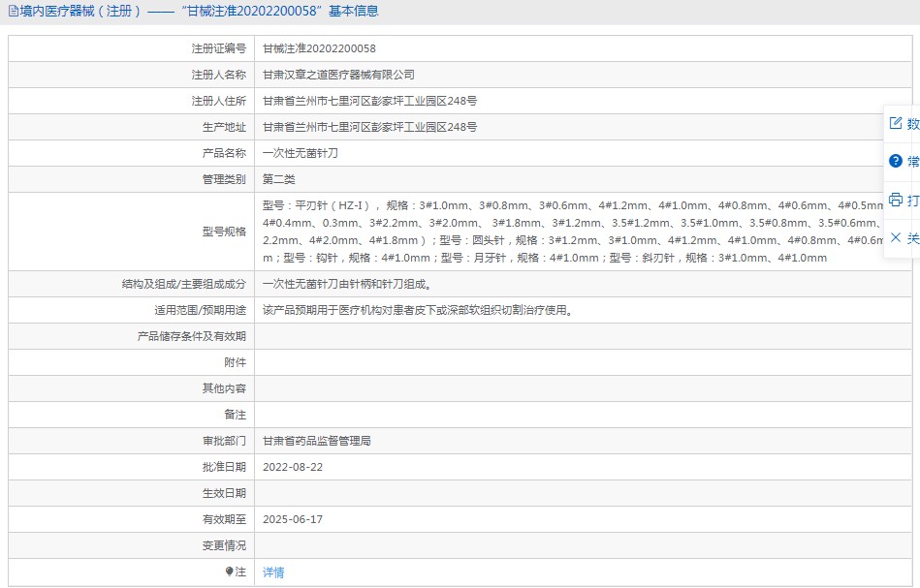The image size is (920, 588).
Task: Open the 详情 details link
Action: click(x=273, y=573)
